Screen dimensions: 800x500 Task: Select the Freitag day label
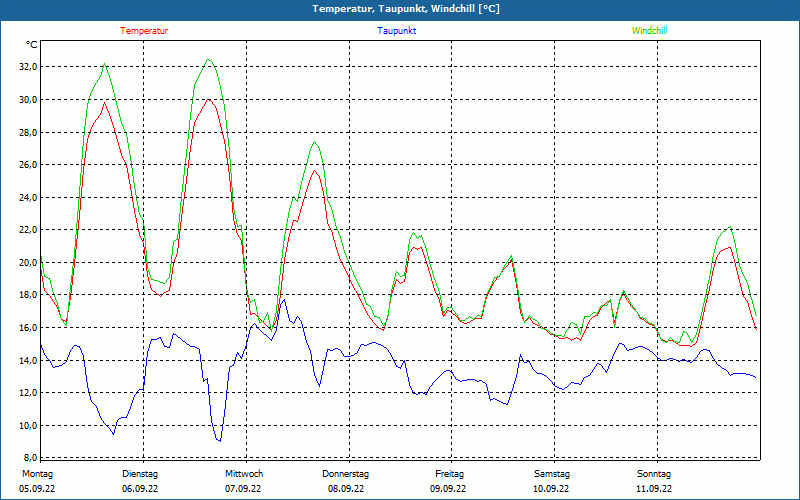449,474
